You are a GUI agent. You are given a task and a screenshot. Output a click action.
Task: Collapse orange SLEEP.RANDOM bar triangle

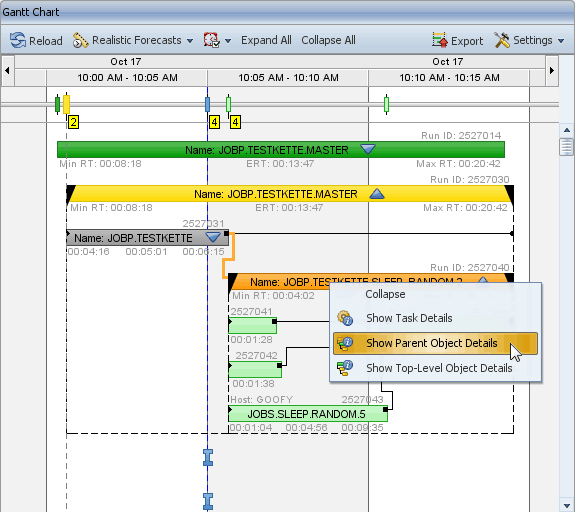tap(483, 280)
